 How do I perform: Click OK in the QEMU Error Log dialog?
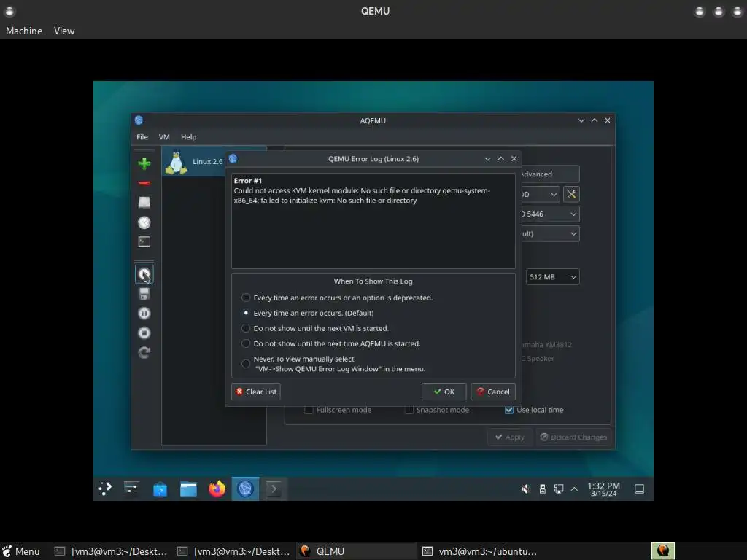[444, 392]
